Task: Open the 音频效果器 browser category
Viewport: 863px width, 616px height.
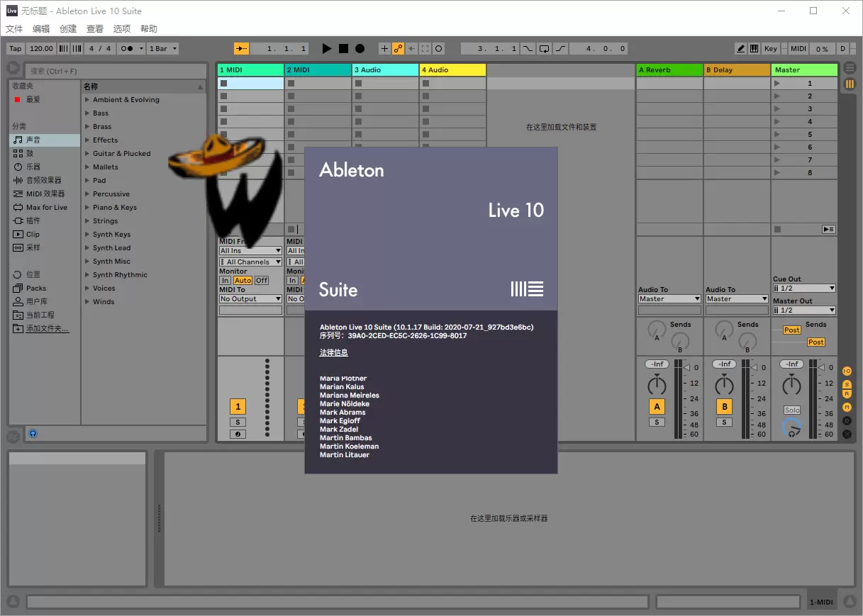Action: click(45, 180)
